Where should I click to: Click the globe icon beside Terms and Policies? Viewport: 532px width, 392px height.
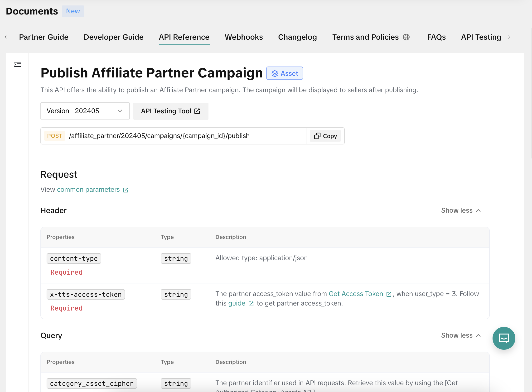(x=406, y=37)
